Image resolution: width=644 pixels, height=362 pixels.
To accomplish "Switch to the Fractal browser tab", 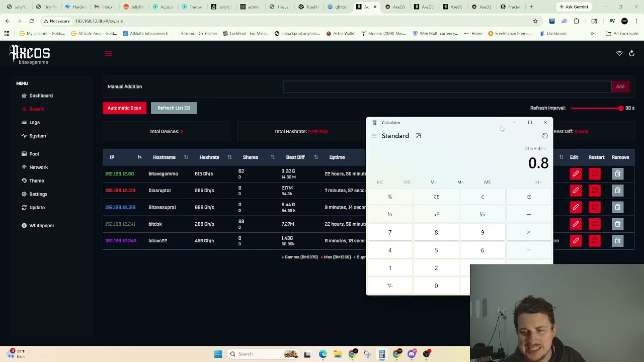I will tap(511, 7).
